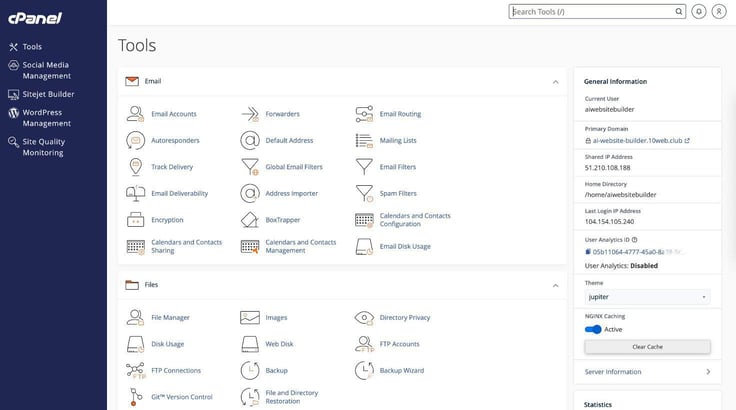Open the Spam Filters text link

(x=398, y=193)
